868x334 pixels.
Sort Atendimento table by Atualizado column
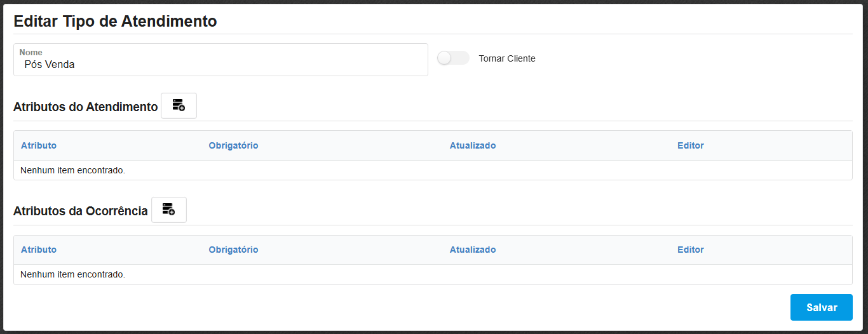472,145
